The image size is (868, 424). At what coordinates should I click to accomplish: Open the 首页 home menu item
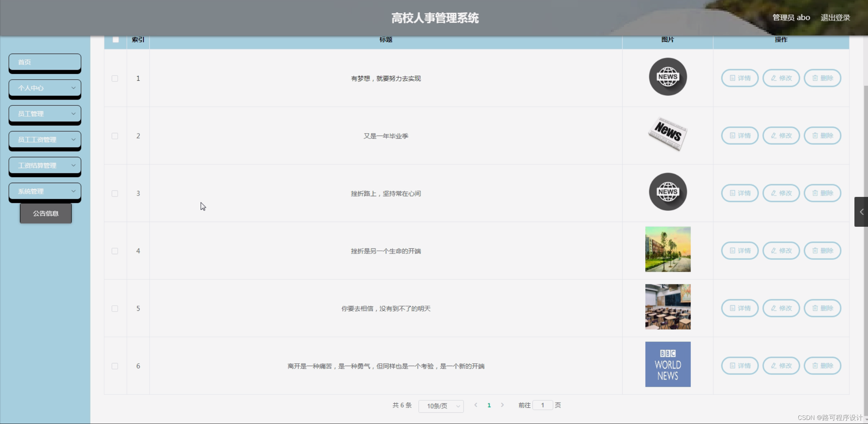pos(45,62)
